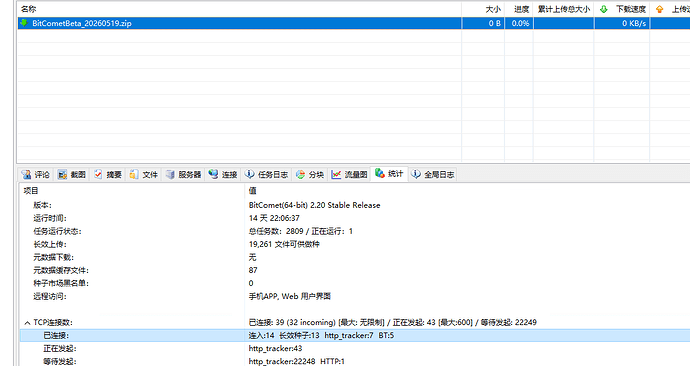Sort by the 大小 column header
The image size is (690, 366).
[x=493, y=9]
